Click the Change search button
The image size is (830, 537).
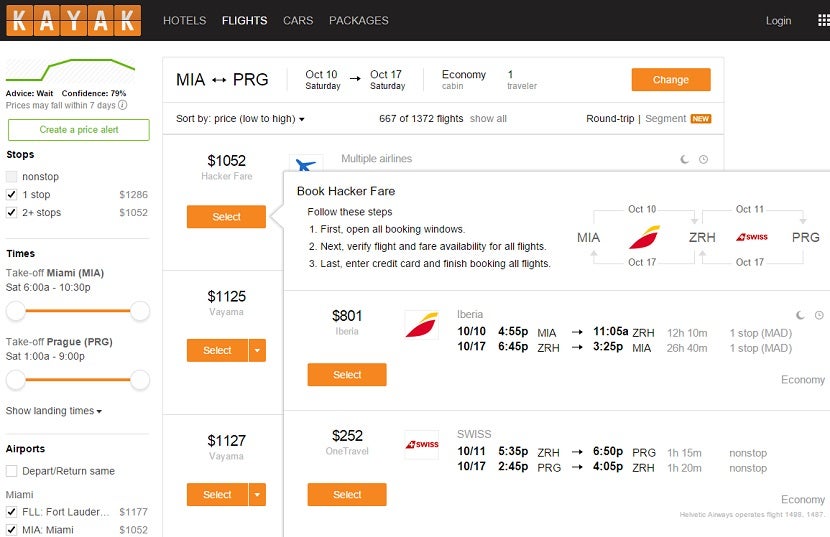point(671,79)
